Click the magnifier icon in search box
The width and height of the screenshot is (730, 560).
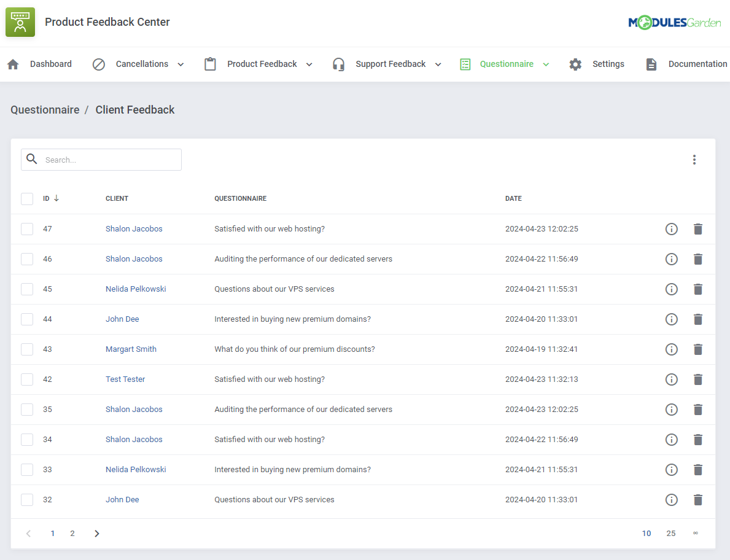(32, 159)
